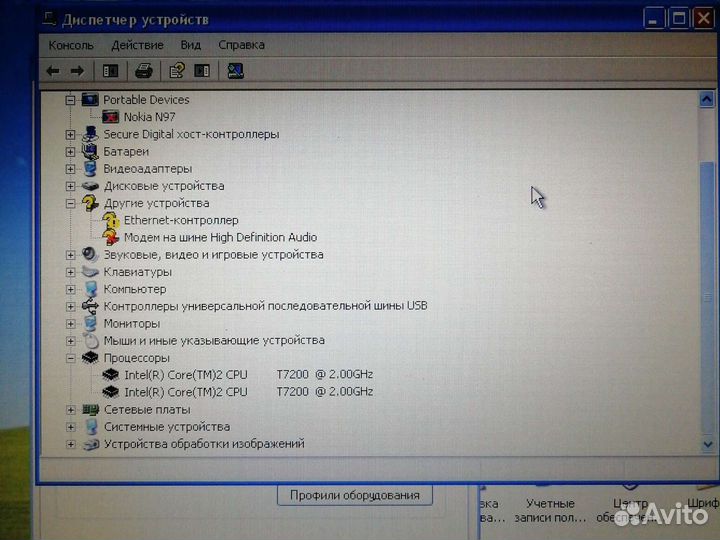This screenshot has height=540, width=720.
Task: Select Устройства обработки изображений label
Action: 204,444
